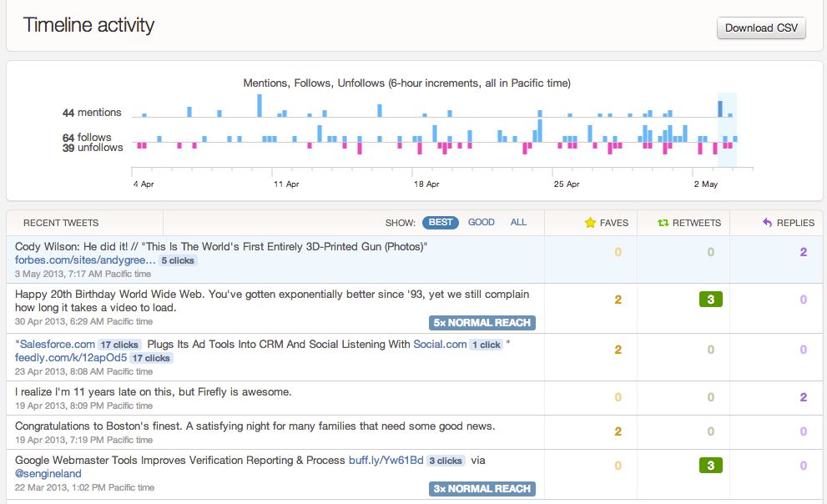Click the 3x NORMAL REACH badge

482,489
